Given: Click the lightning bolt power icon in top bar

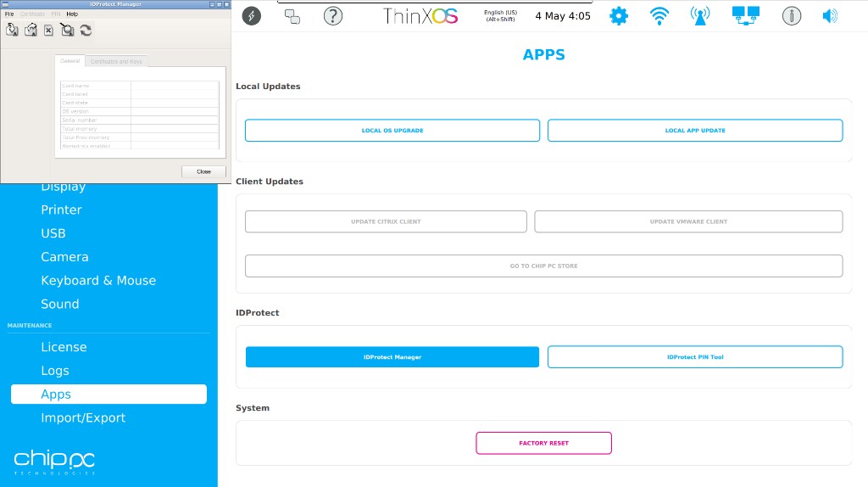Looking at the screenshot, I should tap(251, 16).
